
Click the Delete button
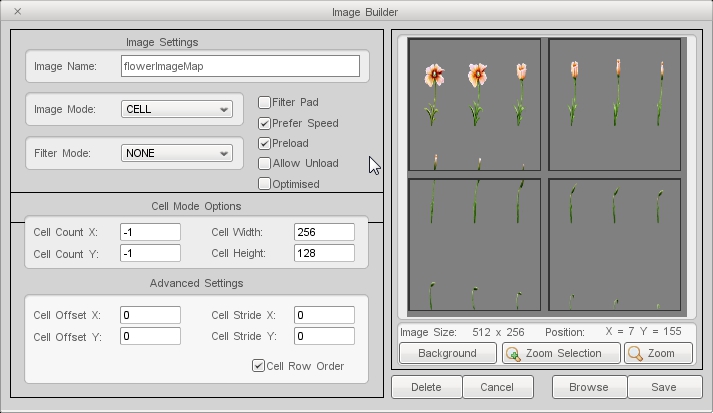(x=427, y=387)
